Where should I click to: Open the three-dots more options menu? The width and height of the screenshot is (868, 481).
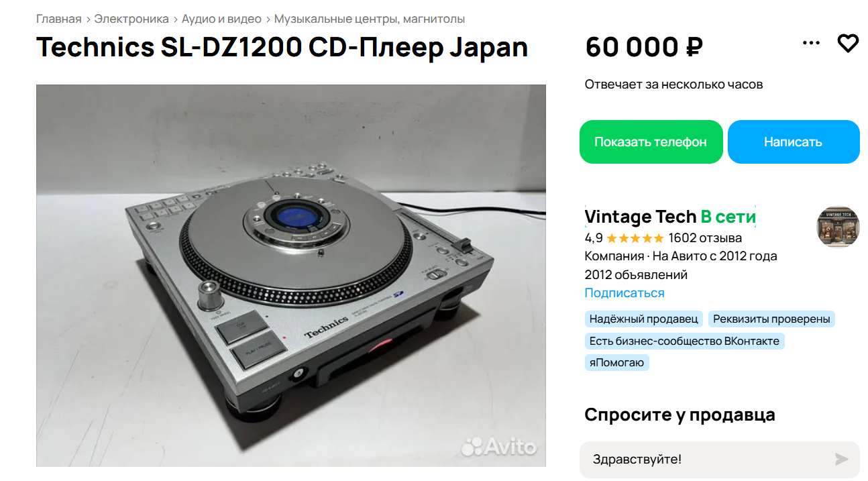[x=811, y=44]
